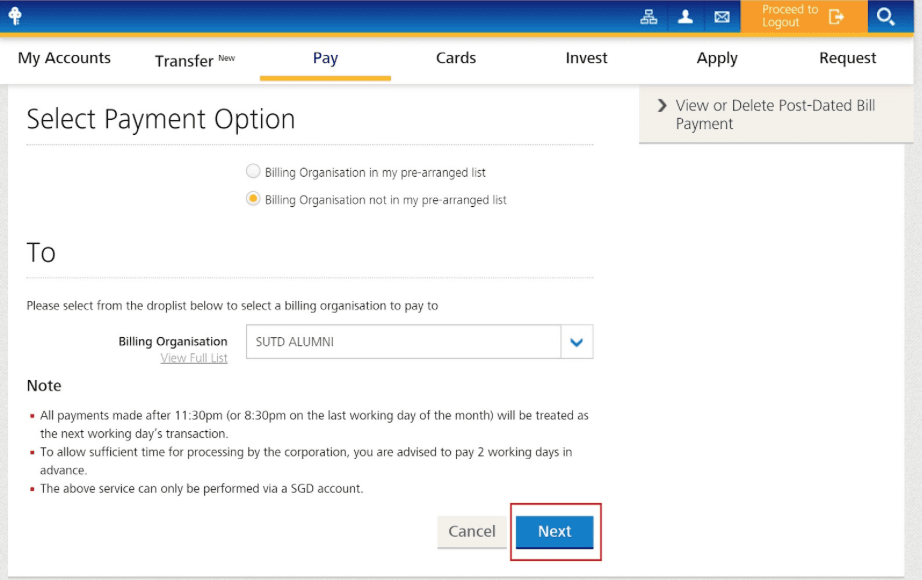Screen dimensions: 922x580
Task: Select Billing Organisation in my pre-arranged list
Action: [253, 171]
